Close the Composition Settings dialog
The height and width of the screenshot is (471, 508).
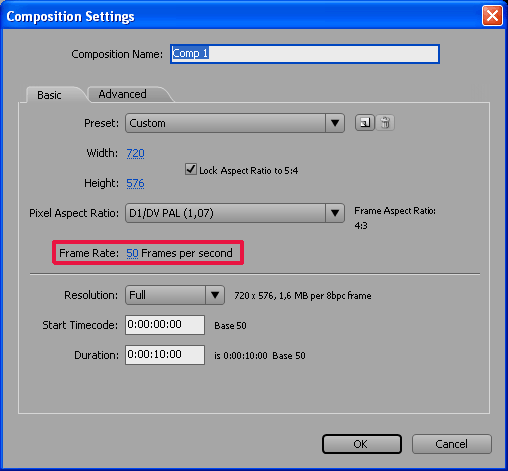[492, 15]
